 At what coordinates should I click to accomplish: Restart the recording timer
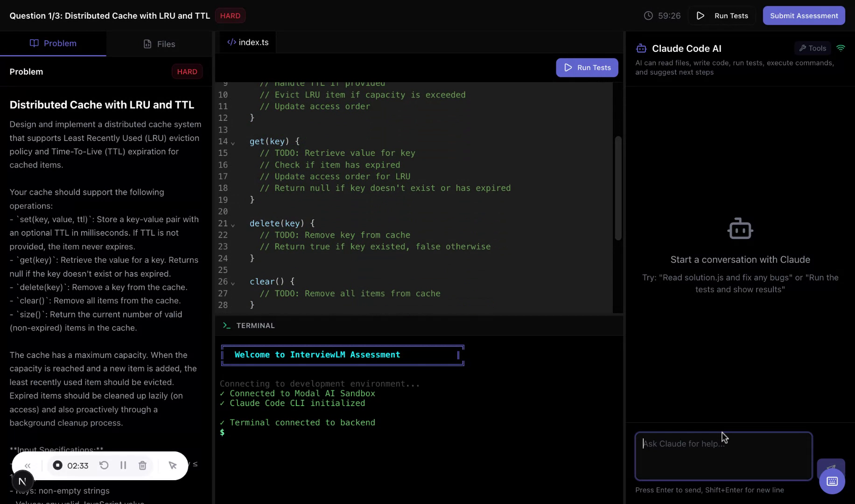tap(104, 465)
